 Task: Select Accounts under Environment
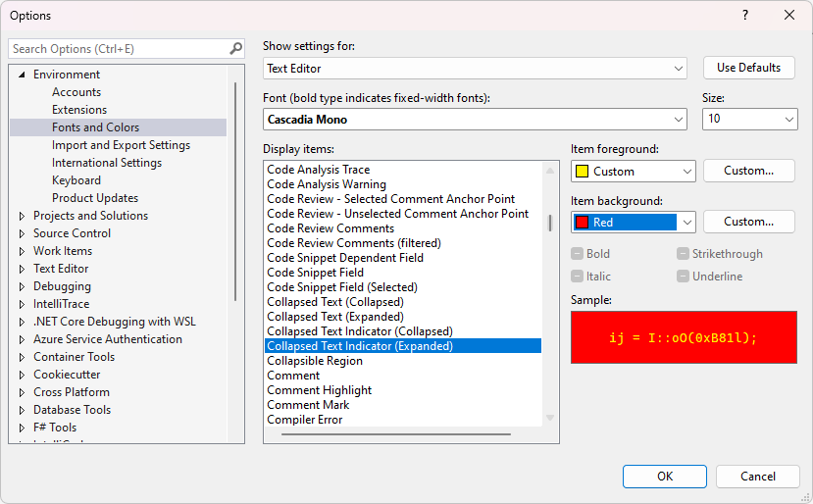[x=76, y=92]
